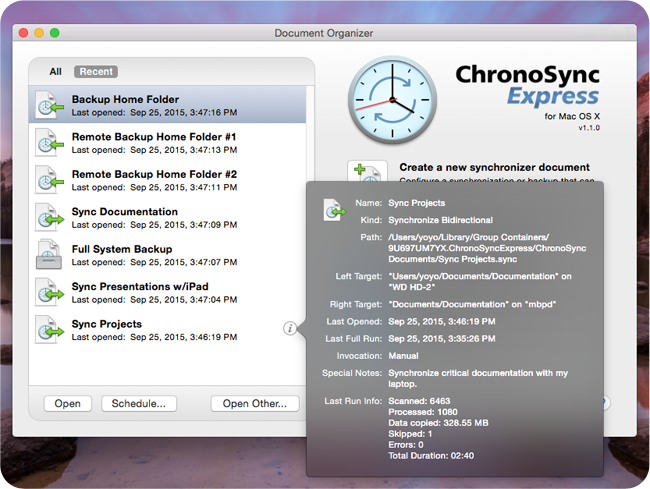Zoom window with the green button
This screenshot has width=650, height=489.
(55, 33)
